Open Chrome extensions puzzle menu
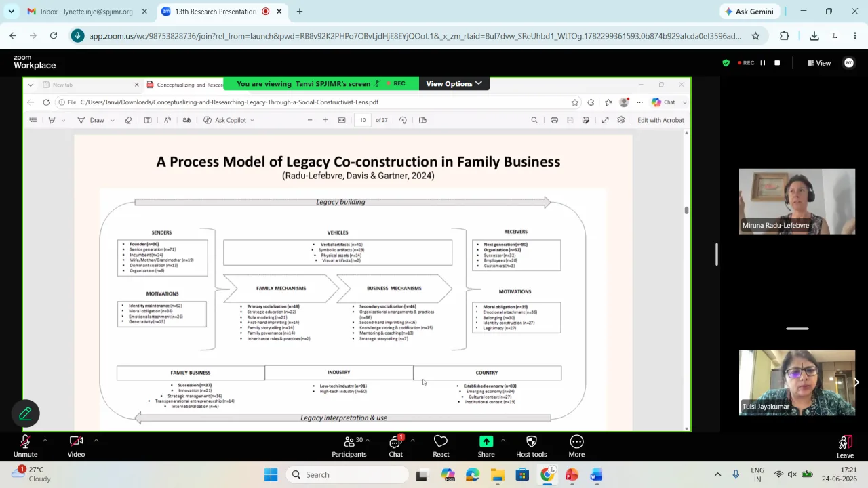Screen dimensions: 868x488 coord(785,36)
